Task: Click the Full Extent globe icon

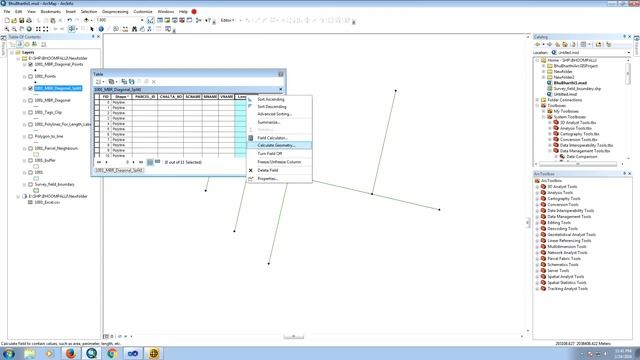Action: pos(29,29)
